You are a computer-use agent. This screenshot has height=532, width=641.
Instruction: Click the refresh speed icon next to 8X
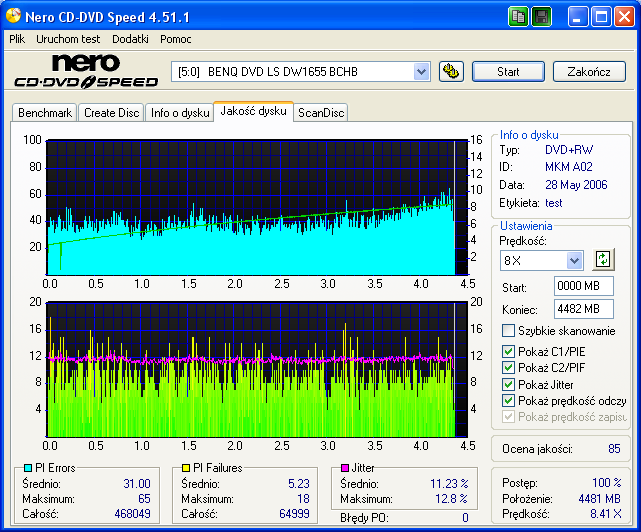click(603, 259)
